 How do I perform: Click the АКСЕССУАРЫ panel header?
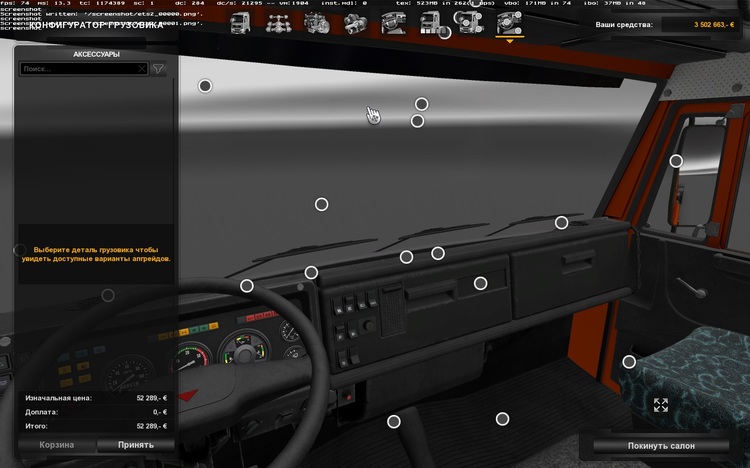coord(96,54)
